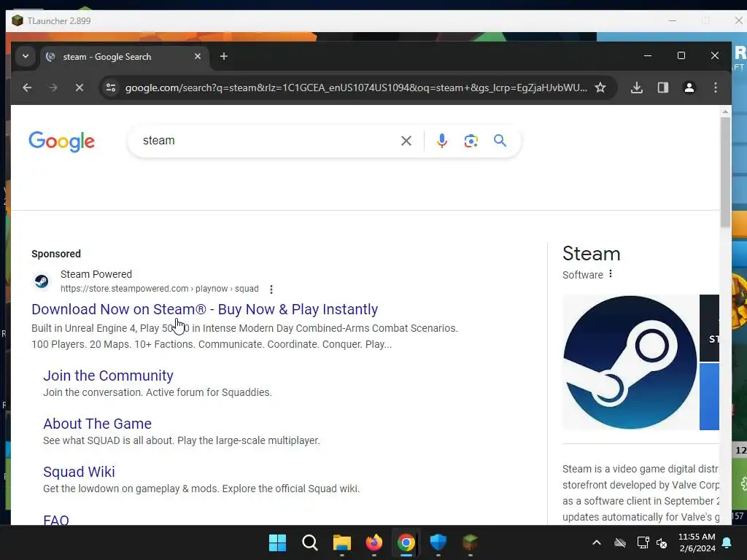Open ad options three-dot menu
The image size is (747, 560).
coord(271,289)
